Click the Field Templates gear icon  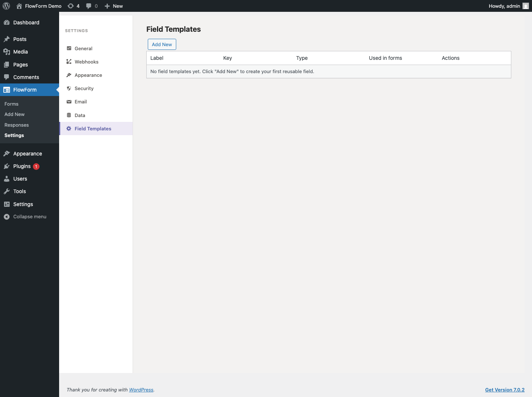tap(69, 129)
